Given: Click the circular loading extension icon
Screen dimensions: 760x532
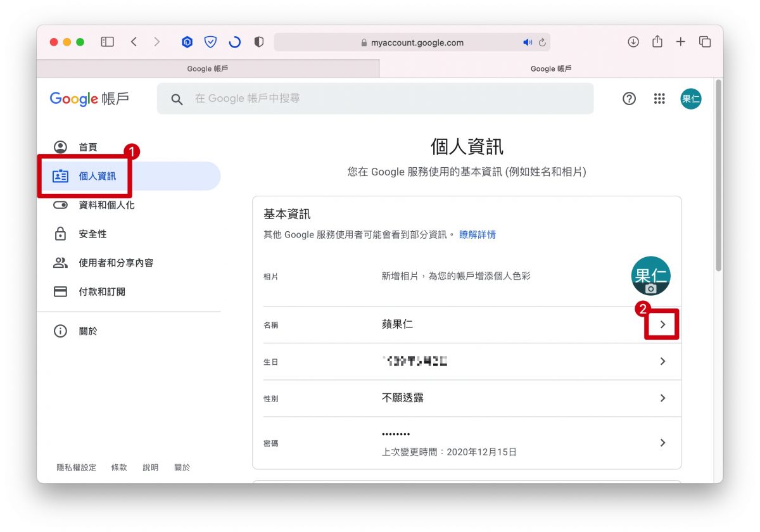Looking at the screenshot, I should (234, 42).
